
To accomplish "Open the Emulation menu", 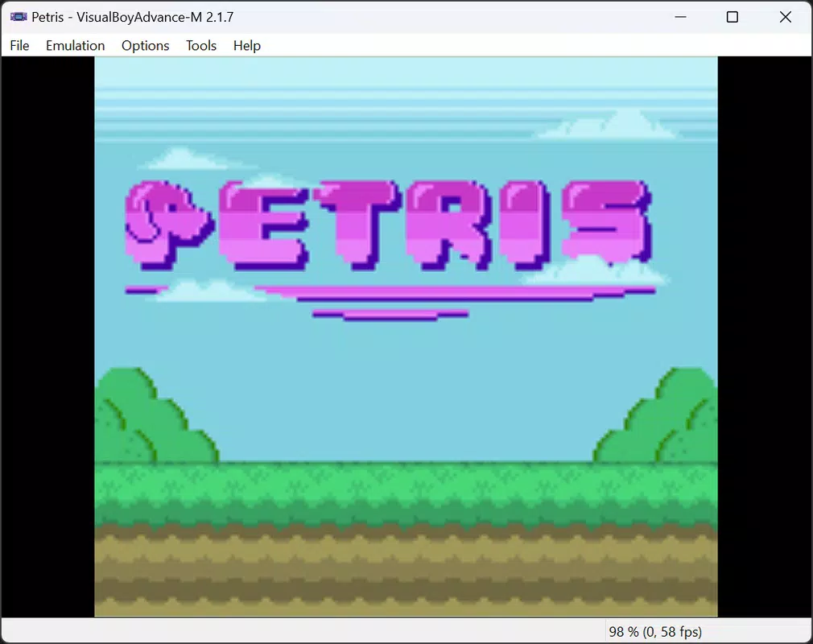I will 75,46.
